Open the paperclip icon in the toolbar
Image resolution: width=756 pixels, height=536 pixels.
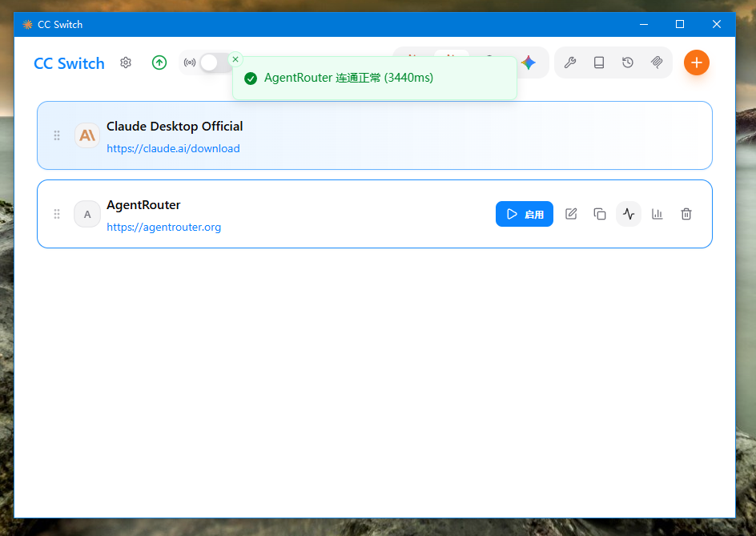pyautogui.click(x=657, y=62)
